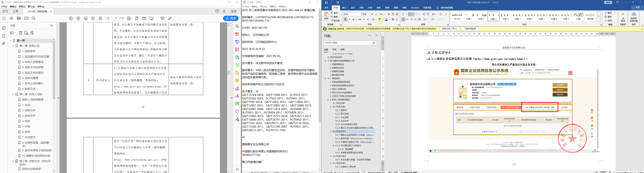Open more tools wrench in Acrobat pane
This screenshot has height=173, width=644.
click(237, 119)
